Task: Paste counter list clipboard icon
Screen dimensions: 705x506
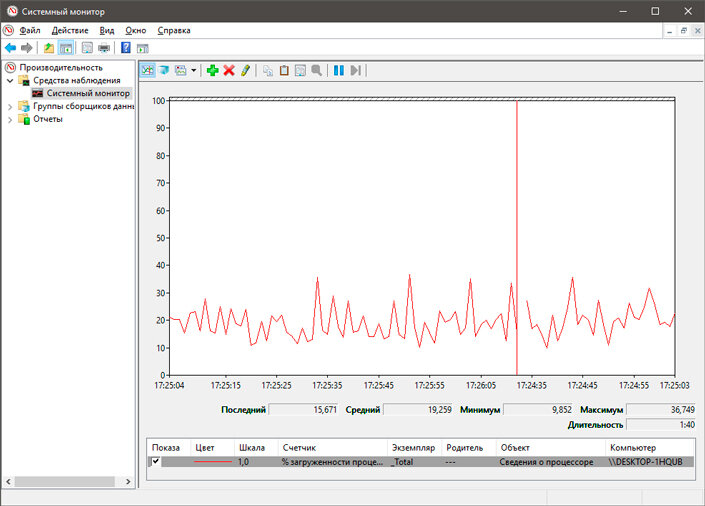Action: point(284,71)
